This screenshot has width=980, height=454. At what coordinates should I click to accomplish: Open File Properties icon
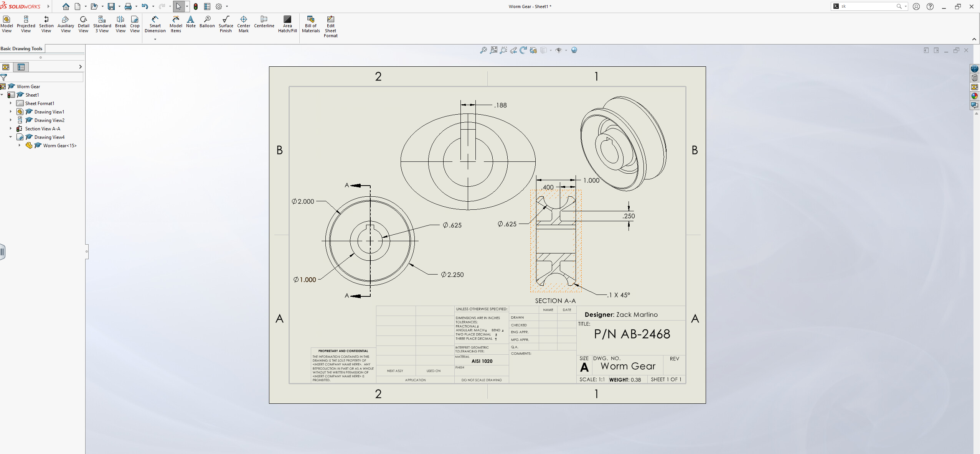point(207,7)
